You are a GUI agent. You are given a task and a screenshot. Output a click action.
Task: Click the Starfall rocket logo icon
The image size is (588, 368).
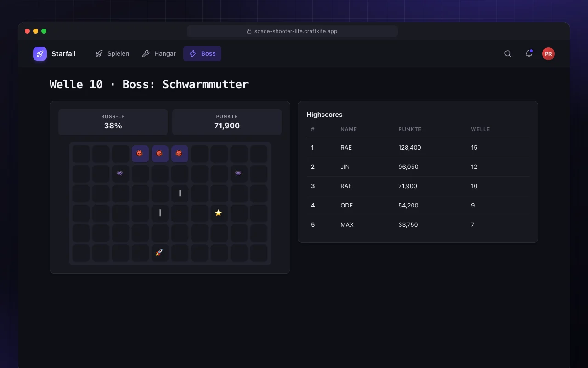click(x=40, y=54)
